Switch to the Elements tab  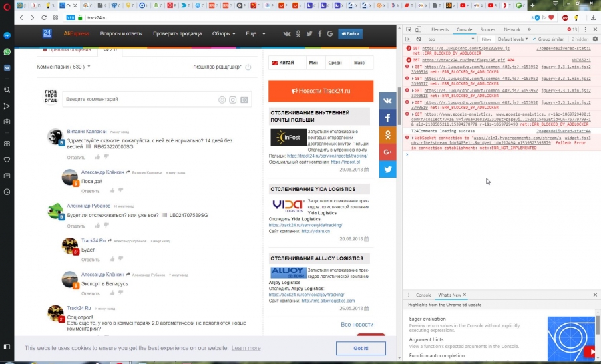tap(439, 29)
